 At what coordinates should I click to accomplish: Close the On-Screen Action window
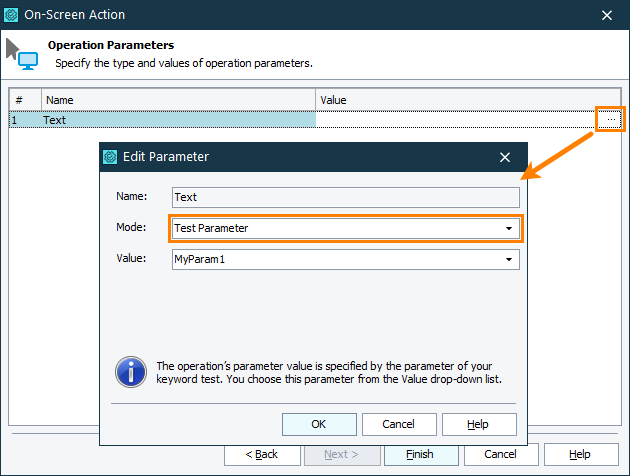pyautogui.click(x=606, y=15)
